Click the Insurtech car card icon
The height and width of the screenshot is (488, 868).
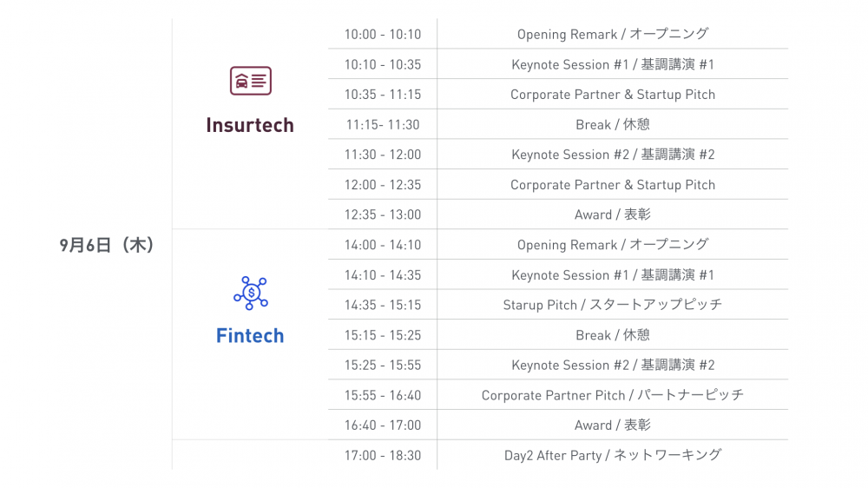click(251, 81)
